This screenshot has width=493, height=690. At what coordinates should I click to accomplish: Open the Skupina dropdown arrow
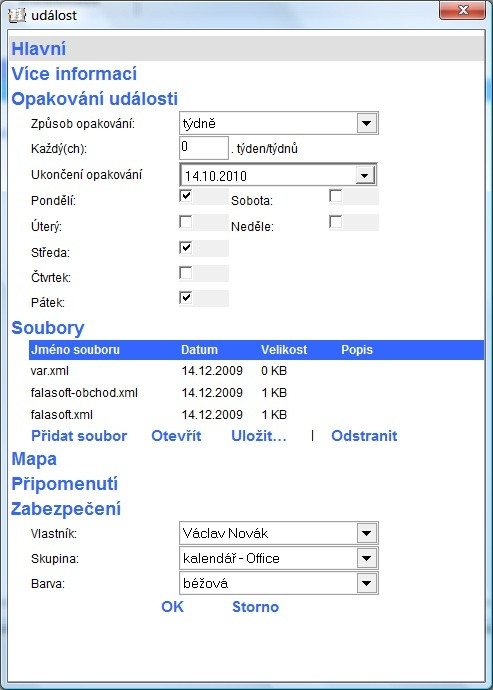click(x=366, y=558)
